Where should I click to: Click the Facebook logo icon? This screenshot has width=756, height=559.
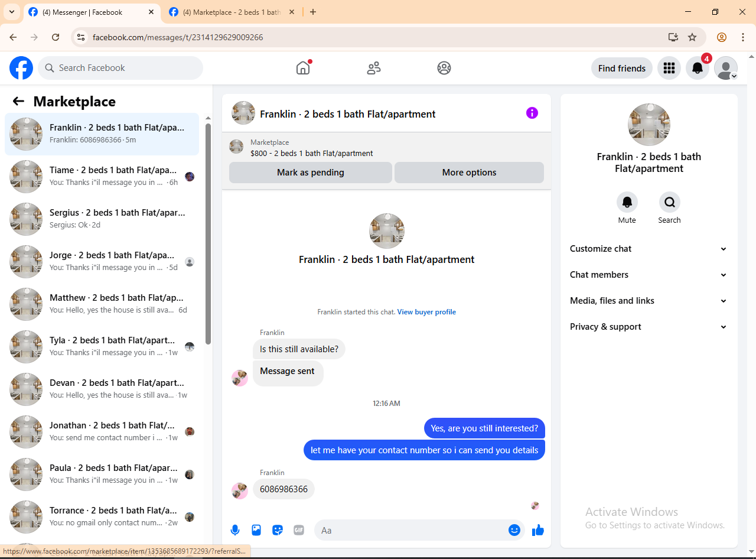pos(21,68)
